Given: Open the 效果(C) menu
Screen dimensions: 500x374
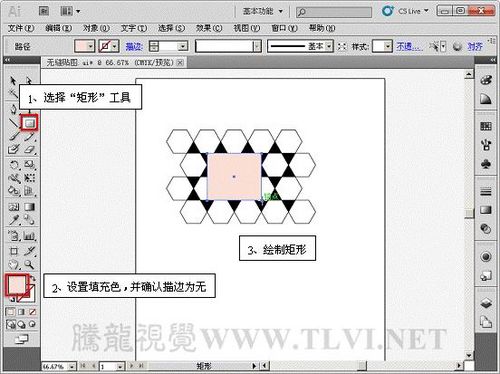Looking at the screenshot, I should coord(209,28).
